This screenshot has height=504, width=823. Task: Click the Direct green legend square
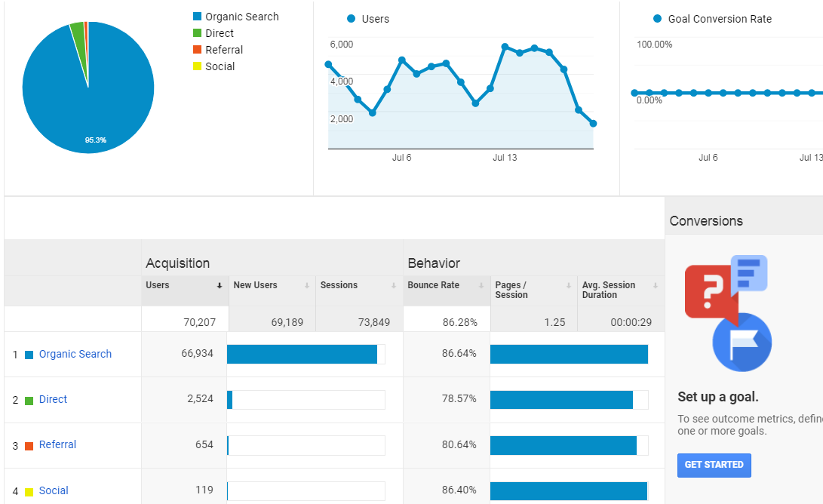pyautogui.click(x=198, y=33)
